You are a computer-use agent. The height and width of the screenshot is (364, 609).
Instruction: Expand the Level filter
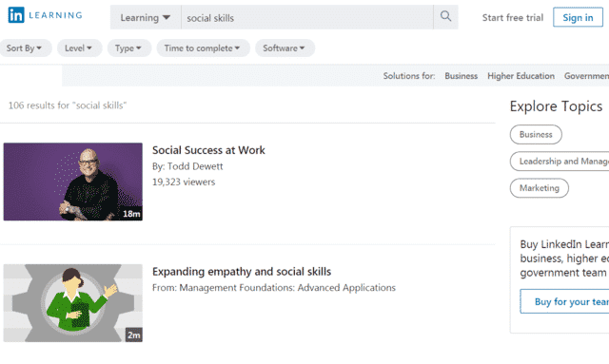[x=79, y=48]
